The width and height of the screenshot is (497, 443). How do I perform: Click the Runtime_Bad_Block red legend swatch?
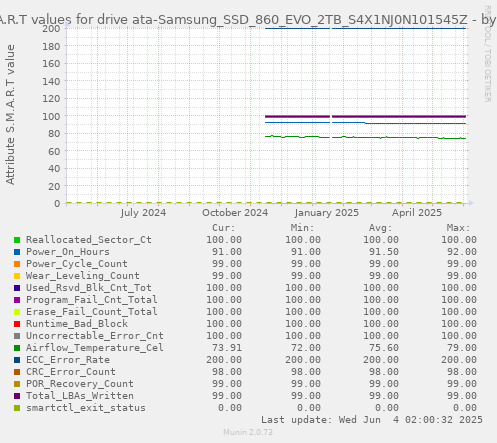coord(17,324)
